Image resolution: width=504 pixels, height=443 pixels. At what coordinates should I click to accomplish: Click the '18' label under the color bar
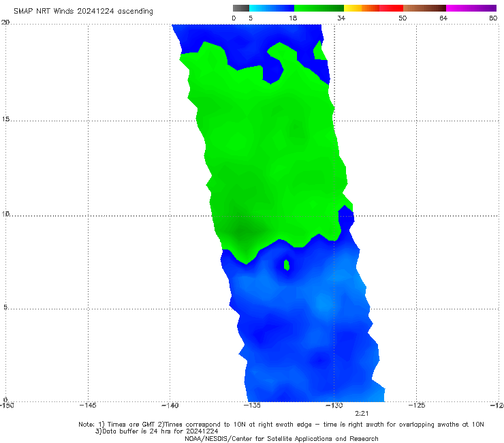293,18
